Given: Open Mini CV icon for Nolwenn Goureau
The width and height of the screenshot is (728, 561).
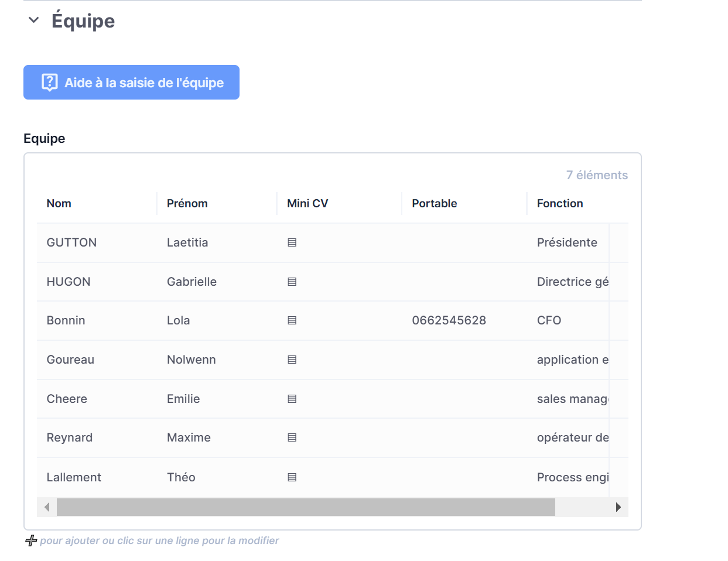Looking at the screenshot, I should click(292, 360).
